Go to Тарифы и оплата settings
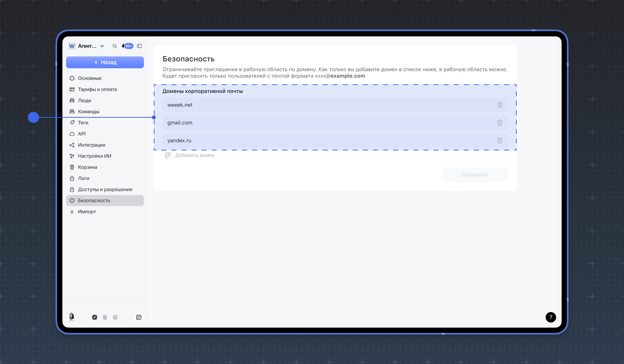Screen dimensions: 624x364 tap(97, 90)
